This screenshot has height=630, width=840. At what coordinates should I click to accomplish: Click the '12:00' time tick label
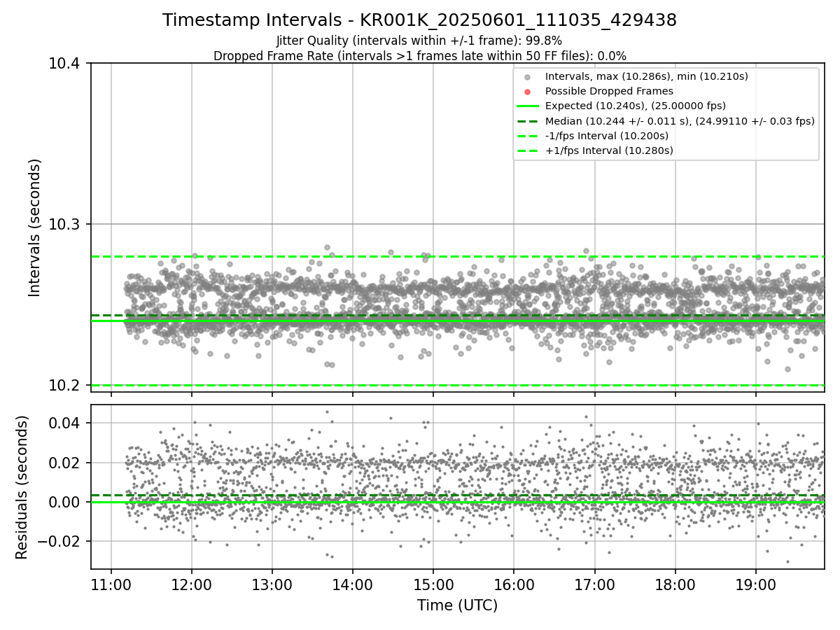click(191, 584)
